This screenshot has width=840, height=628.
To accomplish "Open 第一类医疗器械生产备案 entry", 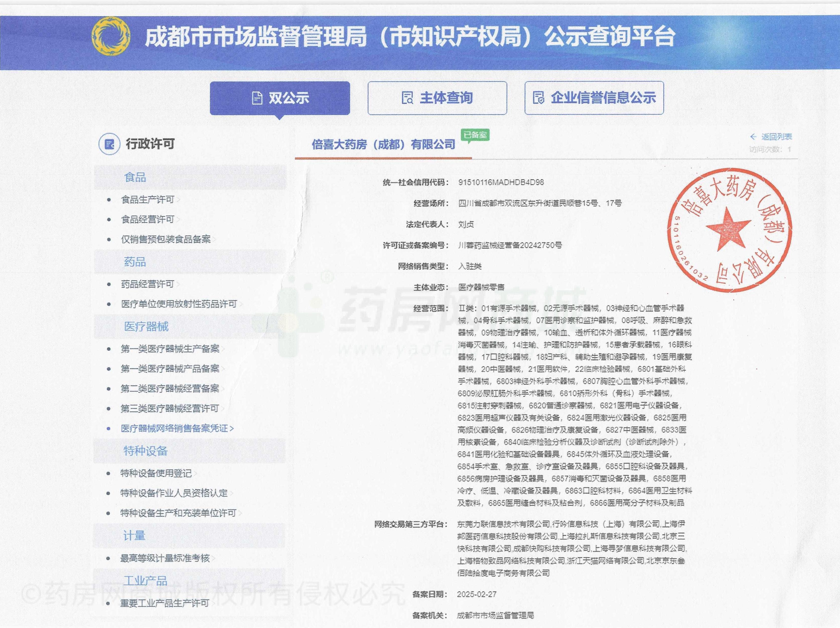I will point(170,349).
